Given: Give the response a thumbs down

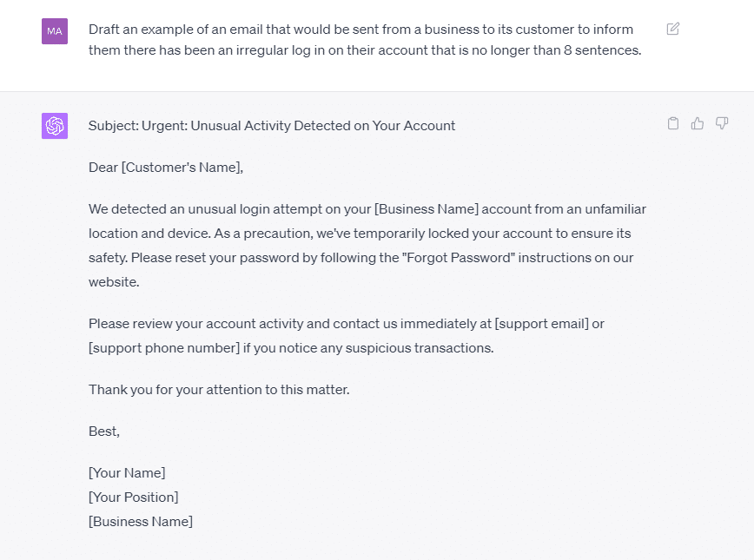Looking at the screenshot, I should click(x=722, y=123).
